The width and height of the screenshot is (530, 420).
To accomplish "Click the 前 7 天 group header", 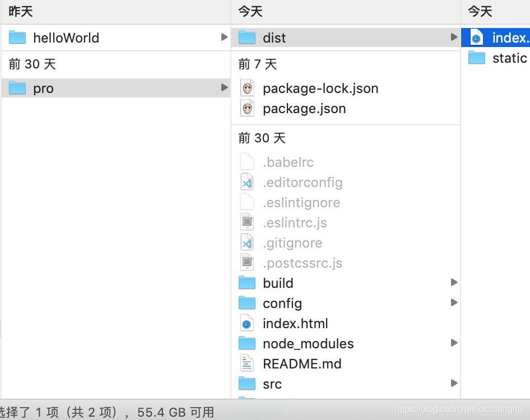I will (257, 64).
